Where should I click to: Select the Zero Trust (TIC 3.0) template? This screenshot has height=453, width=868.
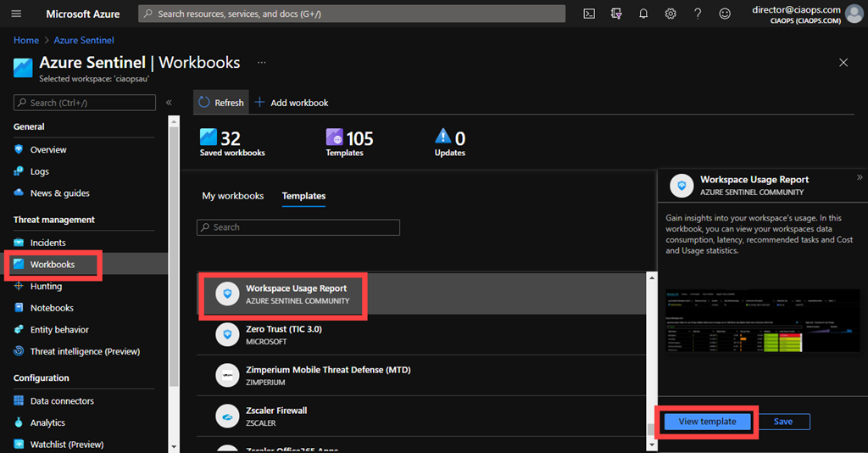[283, 335]
